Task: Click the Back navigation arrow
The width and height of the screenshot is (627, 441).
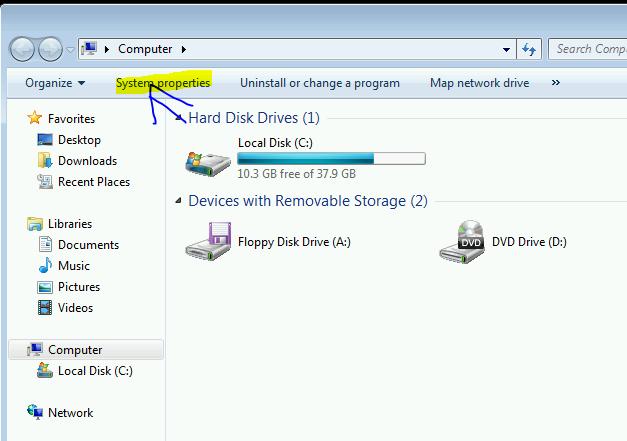Action: pyautogui.click(x=22, y=49)
